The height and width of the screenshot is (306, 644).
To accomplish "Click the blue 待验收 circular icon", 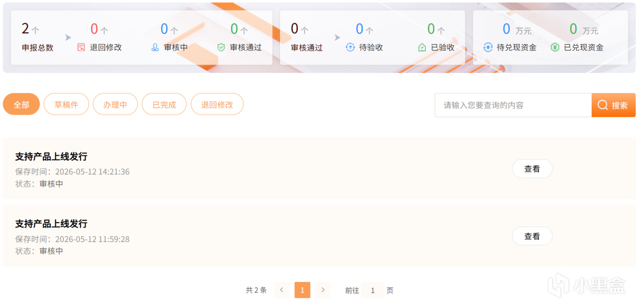I will [350, 47].
